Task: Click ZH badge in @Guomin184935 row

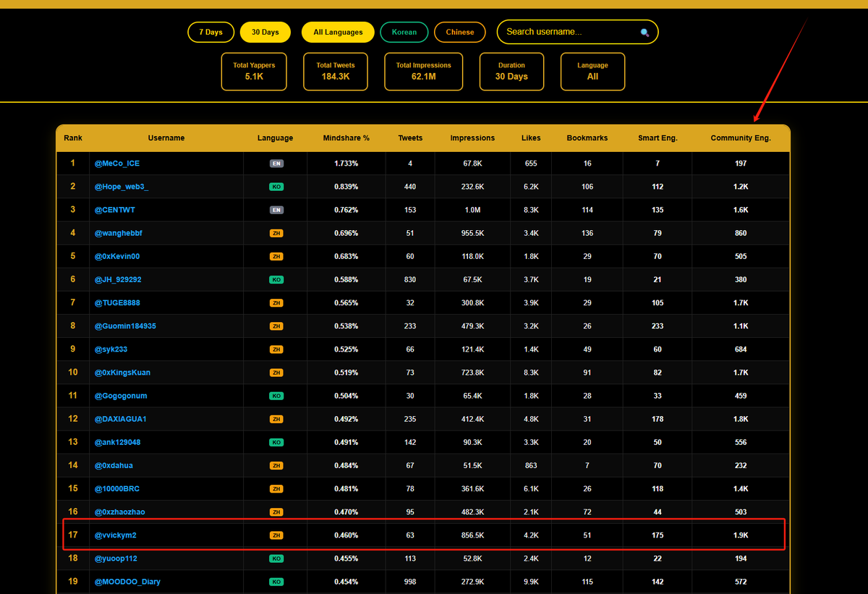Action: pos(276,326)
